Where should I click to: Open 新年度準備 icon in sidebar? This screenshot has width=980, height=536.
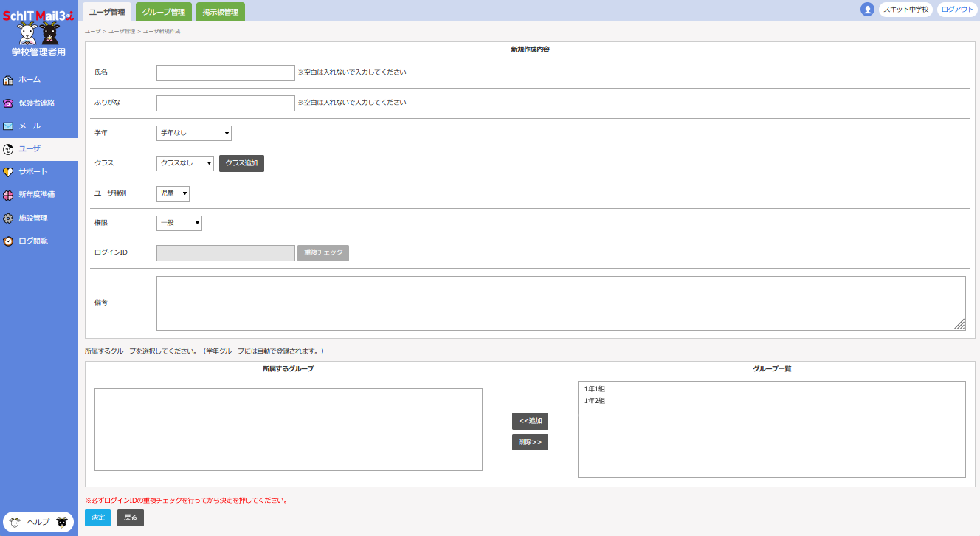(8, 195)
